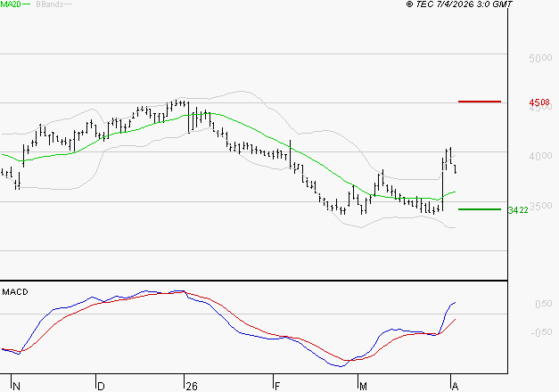The width and height of the screenshot is (559, 392).
Task: Click the N month axis marker
Action: tap(16, 386)
